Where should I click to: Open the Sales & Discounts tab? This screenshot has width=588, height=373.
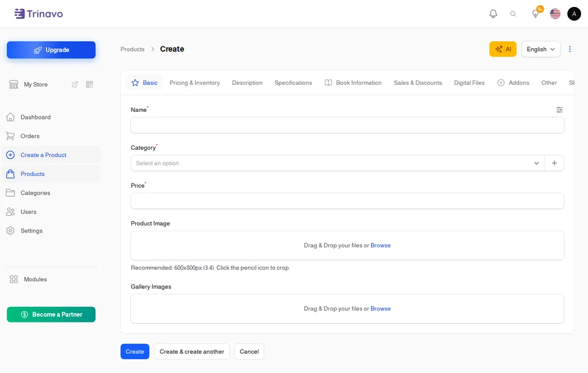[x=418, y=83]
